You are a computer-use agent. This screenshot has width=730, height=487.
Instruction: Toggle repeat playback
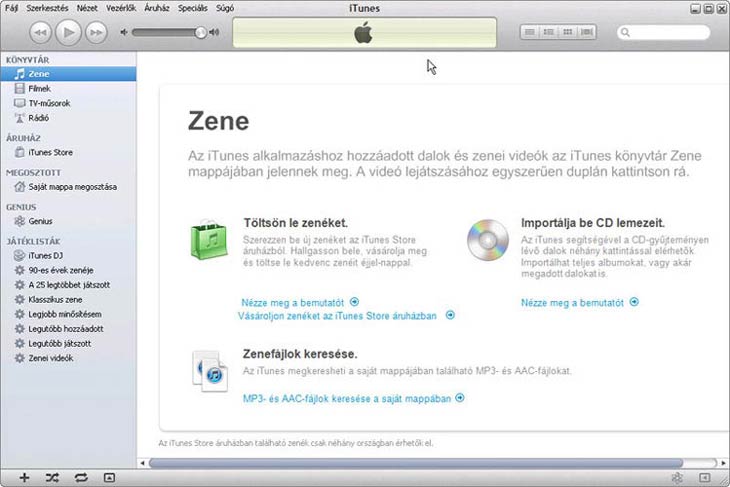81,478
